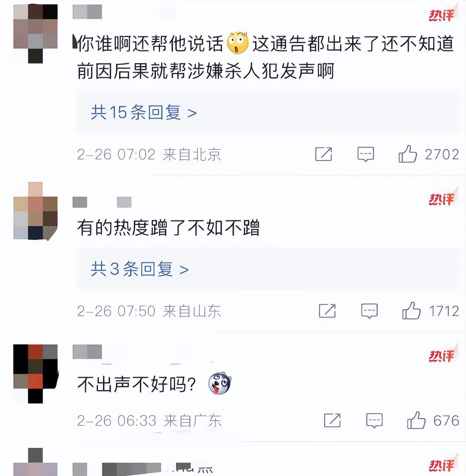466x476 pixels.
Task: Tap the comment text 有的热度蹭了不如不蹭
Action: tap(168, 228)
